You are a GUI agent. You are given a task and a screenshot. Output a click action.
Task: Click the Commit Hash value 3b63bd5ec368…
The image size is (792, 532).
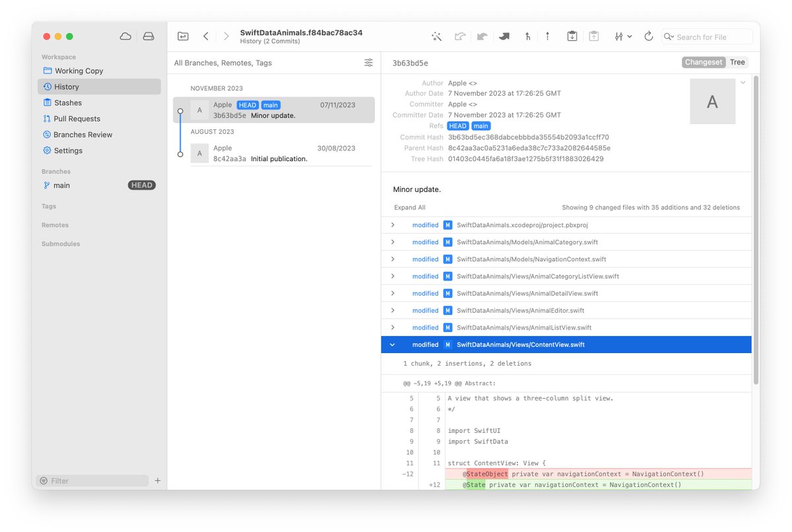tap(528, 137)
